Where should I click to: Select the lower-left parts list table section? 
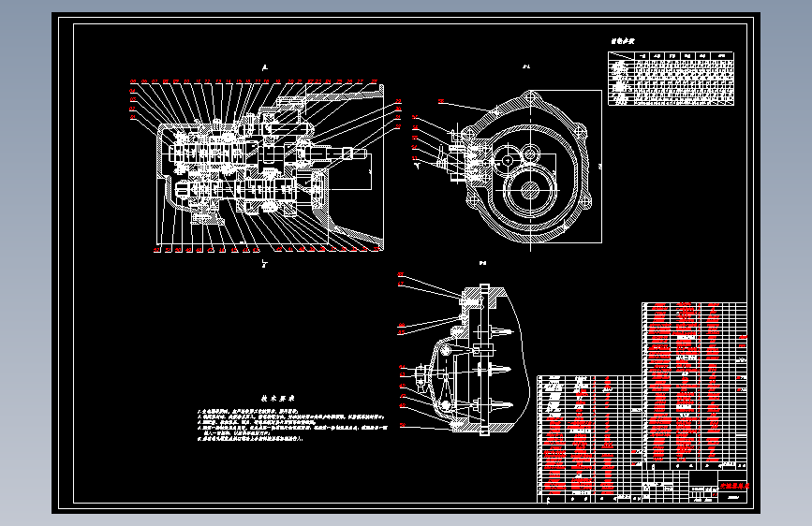(x=589, y=439)
